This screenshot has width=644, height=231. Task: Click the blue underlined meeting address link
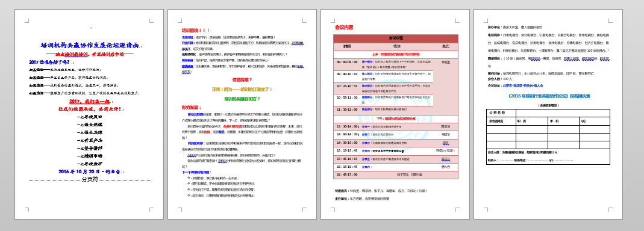pyautogui.click(x=524, y=86)
